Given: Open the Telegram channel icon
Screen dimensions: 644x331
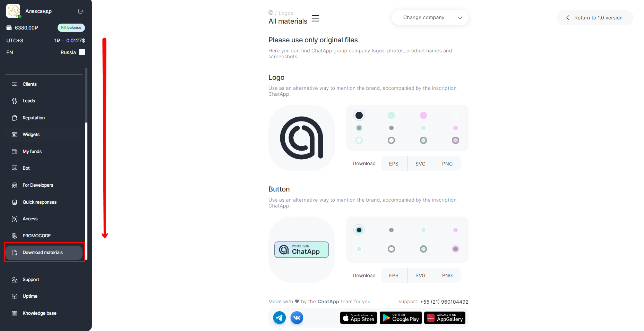Looking at the screenshot, I should [279, 317].
